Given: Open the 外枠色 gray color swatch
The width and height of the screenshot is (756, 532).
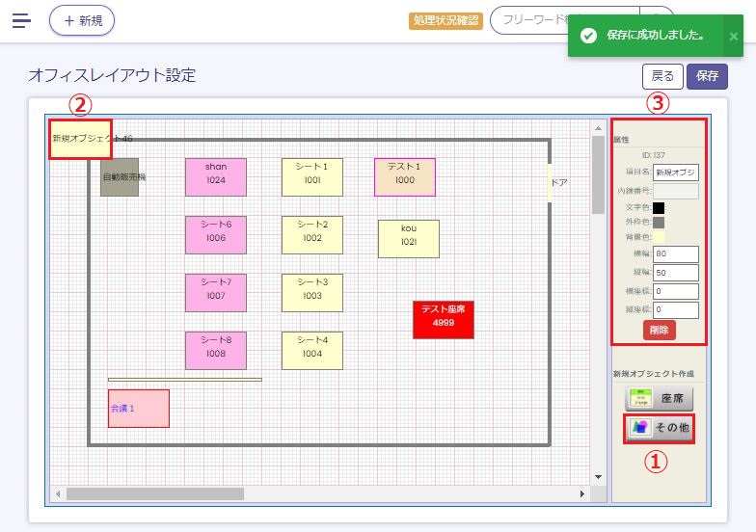Looking at the screenshot, I should [x=659, y=223].
